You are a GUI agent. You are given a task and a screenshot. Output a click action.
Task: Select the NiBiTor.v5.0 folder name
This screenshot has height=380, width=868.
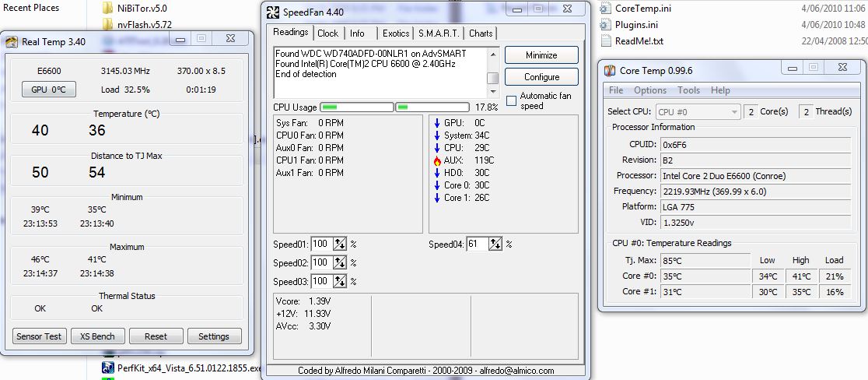[142, 9]
